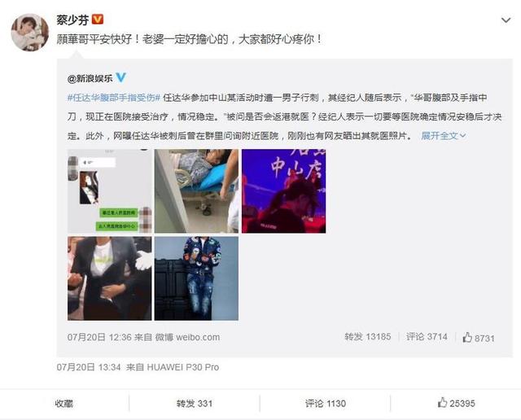Open the chat screenshot thumbnail

(x=110, y=191)
